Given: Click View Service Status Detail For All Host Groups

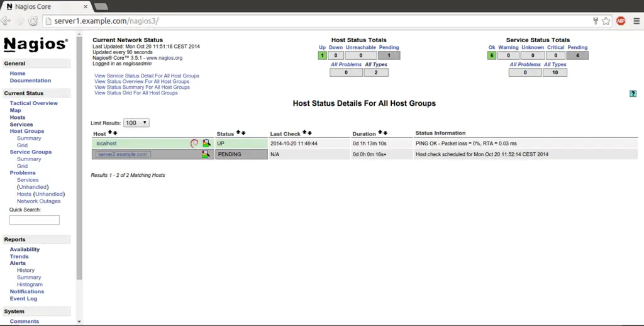Looking at the screenshot, I should (147, 76).
